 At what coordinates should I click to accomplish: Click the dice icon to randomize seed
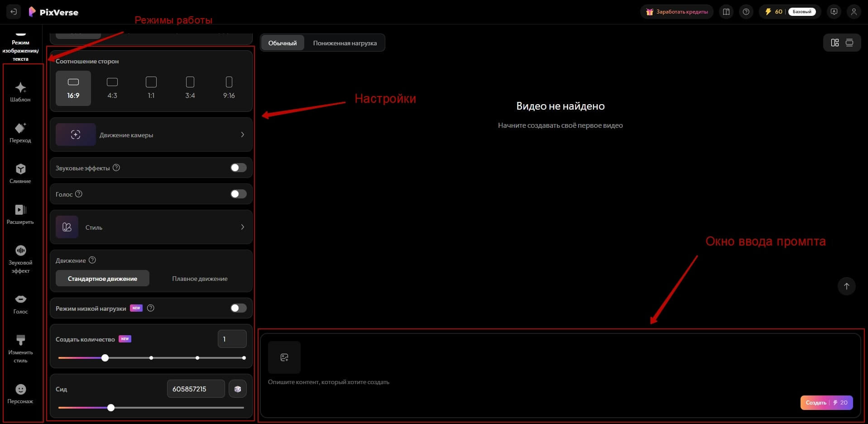[x=238, y=389]
